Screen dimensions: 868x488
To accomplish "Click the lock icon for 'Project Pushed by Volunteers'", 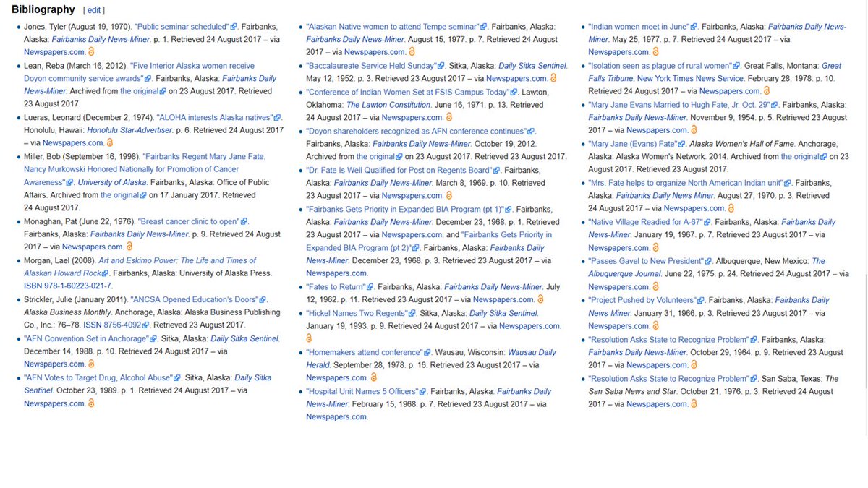I will pos(656,325).
